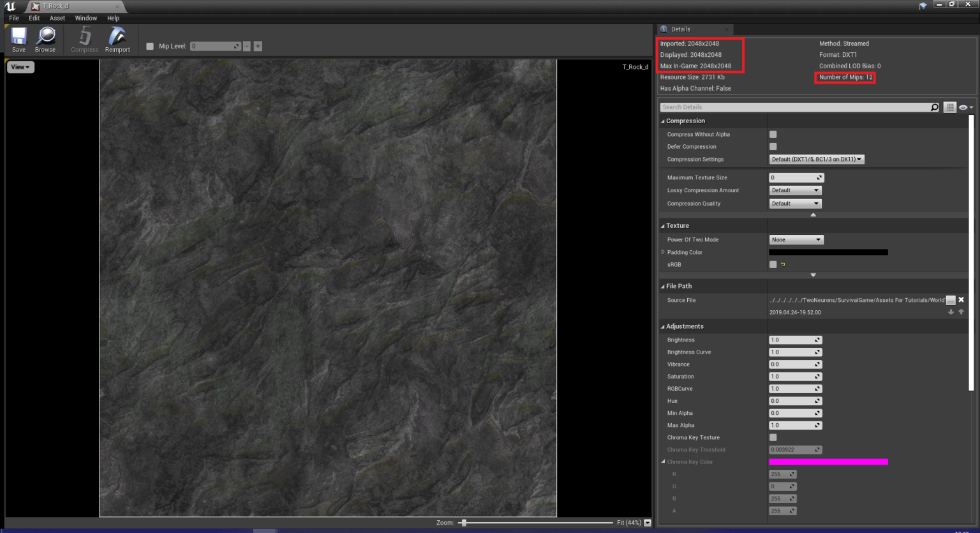This screenshot has width=980, height=533.
Task: Click the magenta Chroma Key Color swatch
Action: [828, 462]
